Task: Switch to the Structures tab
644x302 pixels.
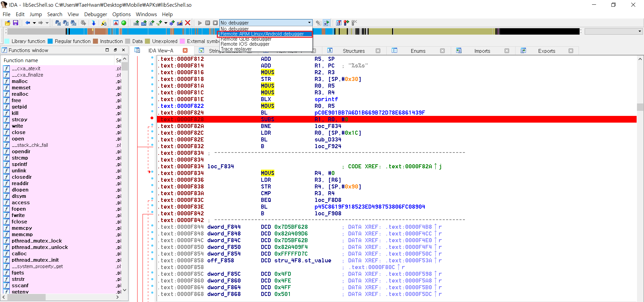Action: point(354,51)
